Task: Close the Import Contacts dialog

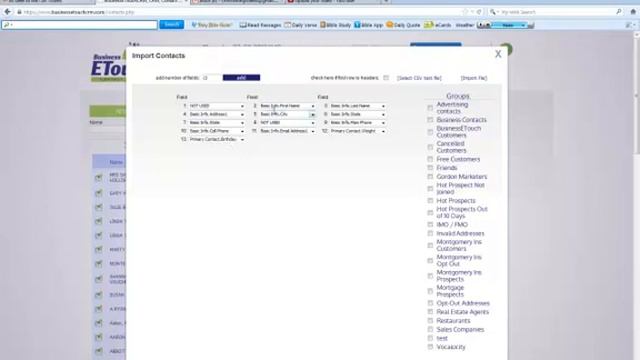Action: pos(498,54)
